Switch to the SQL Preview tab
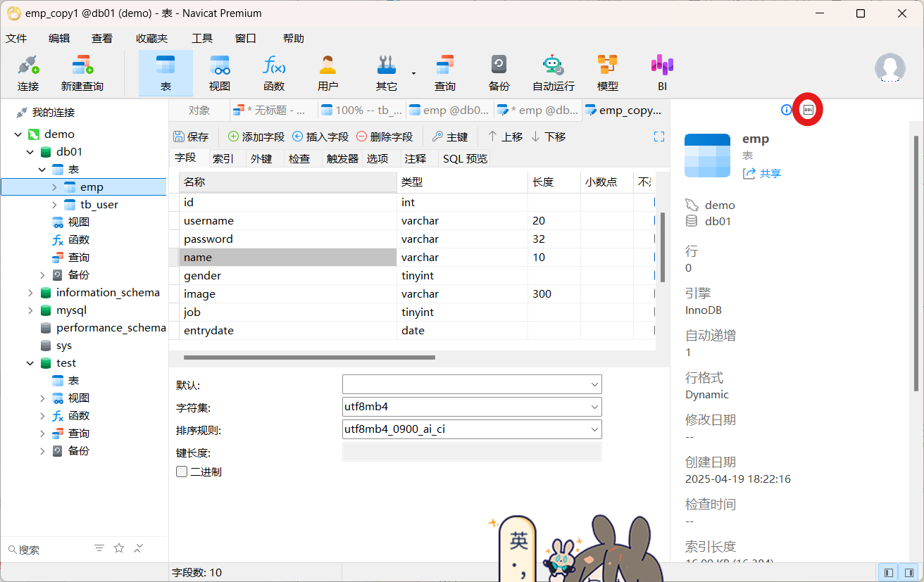 (x=465, y=159)
